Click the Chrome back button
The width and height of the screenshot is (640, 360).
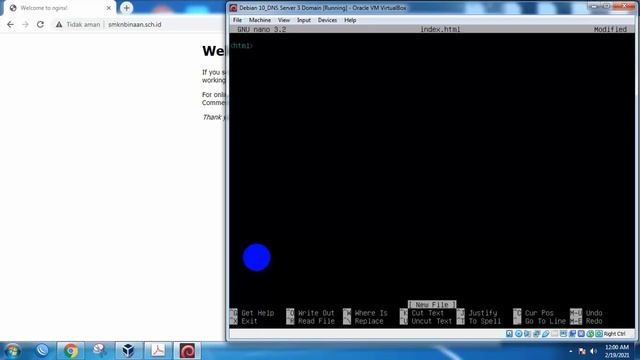[11, 24]
